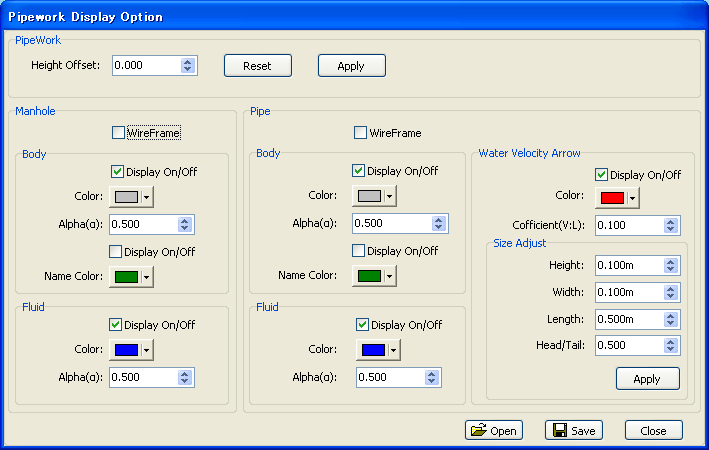The height and width of the screenshot is (450, 709).
Task: Click the Pipe Body Alpha spinner arrows
Action: click(439, 223)
